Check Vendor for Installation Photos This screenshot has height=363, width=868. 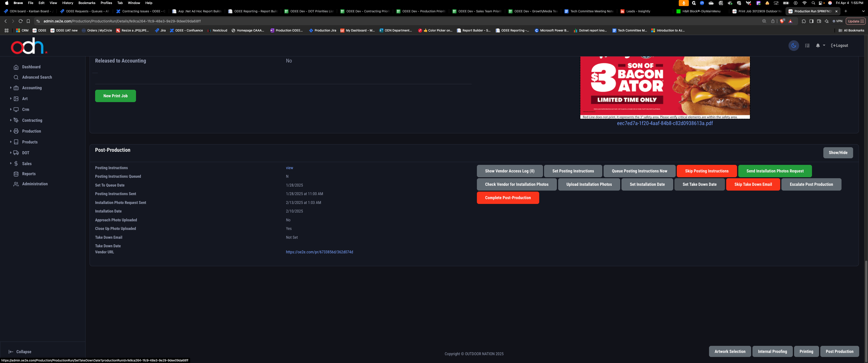pyautogui.click(x=517, y=185)
